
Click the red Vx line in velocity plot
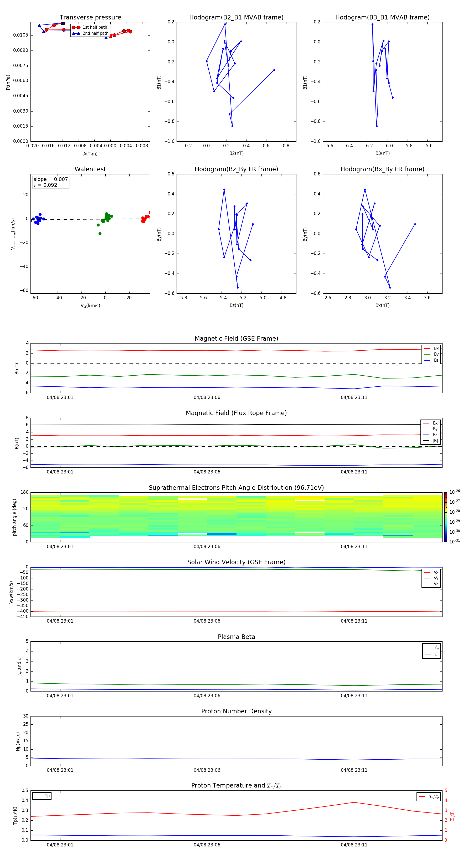tap(236, 612)
